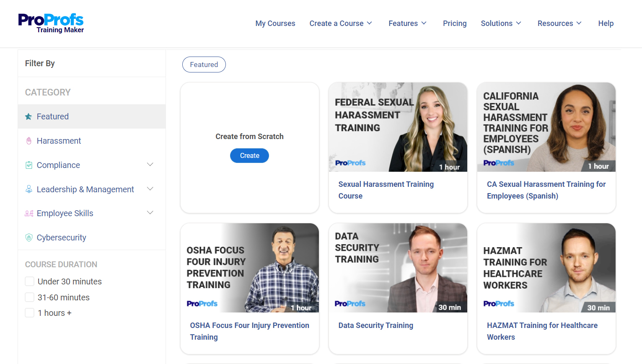Screen dimensions: 642x364
Task: Click the California Sexual Harassment Spanish thumbnail
Action: coord(546,127)
